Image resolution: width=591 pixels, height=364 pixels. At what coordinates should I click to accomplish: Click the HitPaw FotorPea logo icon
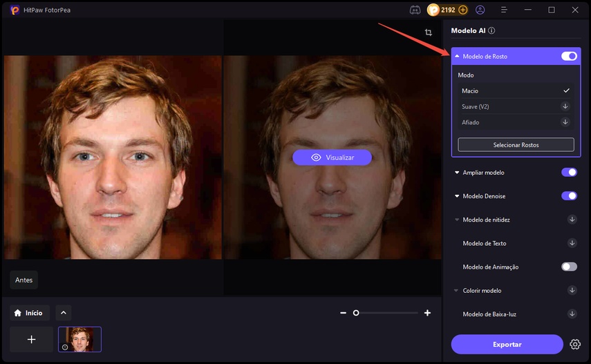point(15,10)
